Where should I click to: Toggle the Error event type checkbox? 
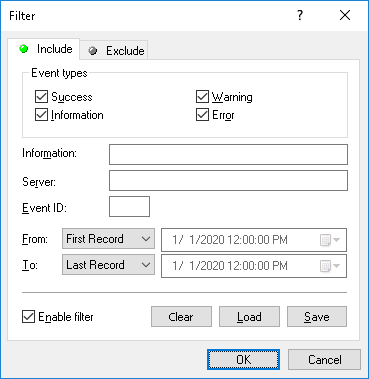[202, 115]
